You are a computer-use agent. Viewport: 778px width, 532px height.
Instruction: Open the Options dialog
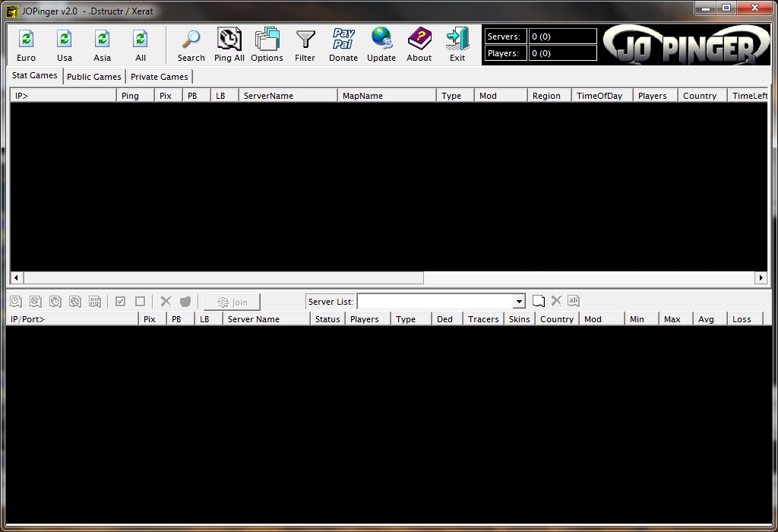pyautogui.click(x=267, y=45)
